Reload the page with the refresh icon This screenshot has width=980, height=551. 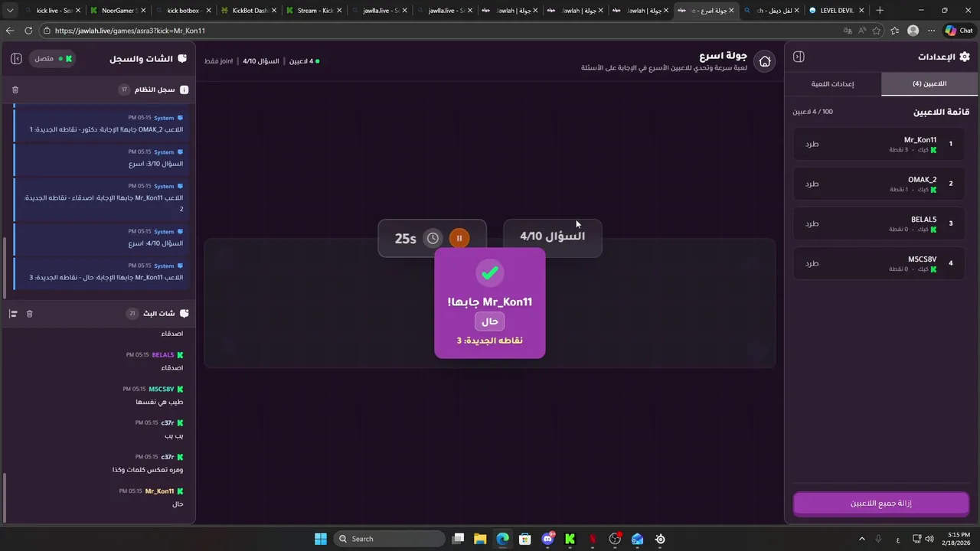28,31
